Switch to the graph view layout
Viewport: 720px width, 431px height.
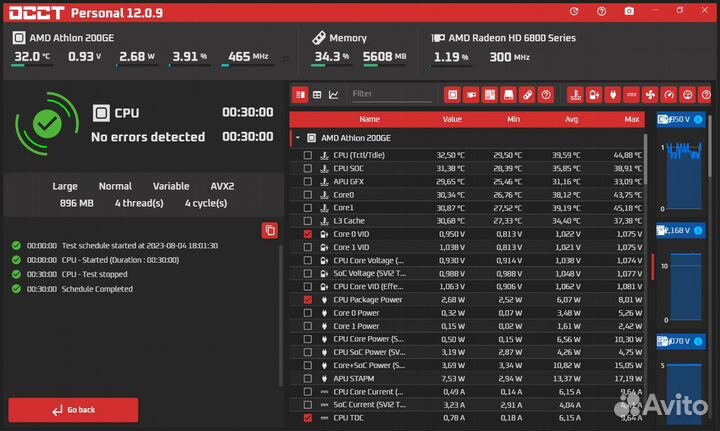[x=334, y=95]
